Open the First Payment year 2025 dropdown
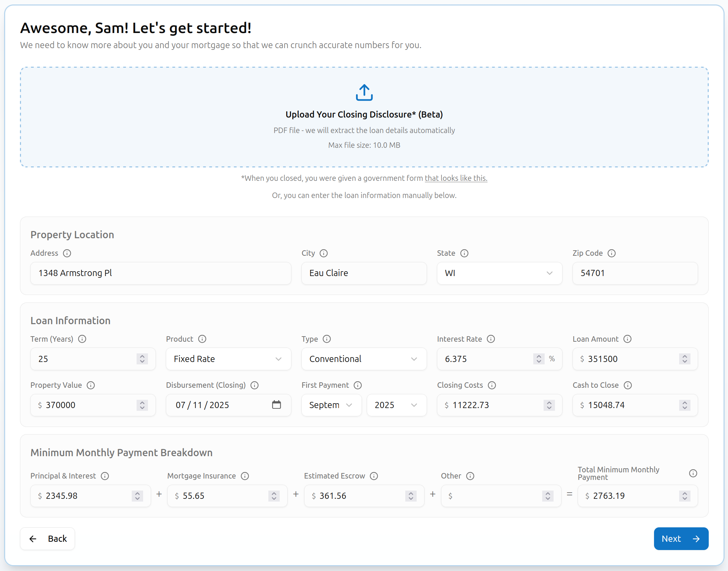728x571 pixels. coord(397,405)
